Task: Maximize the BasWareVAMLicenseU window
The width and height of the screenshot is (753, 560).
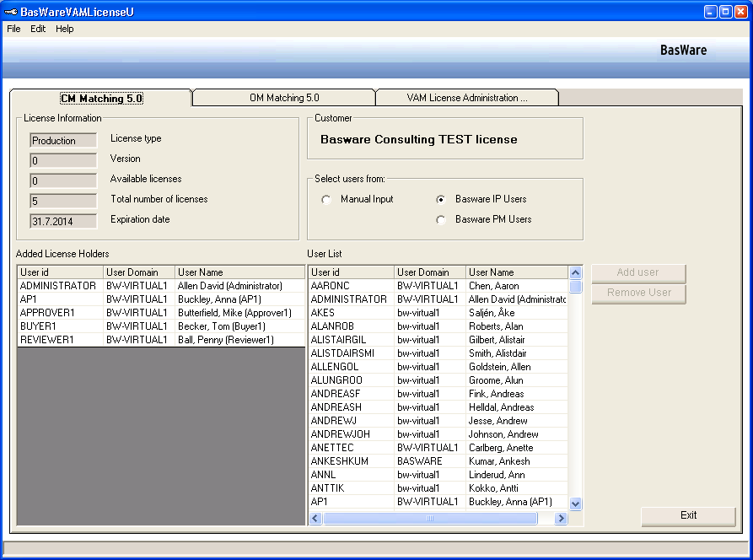Action: click(x=726, y=12)
